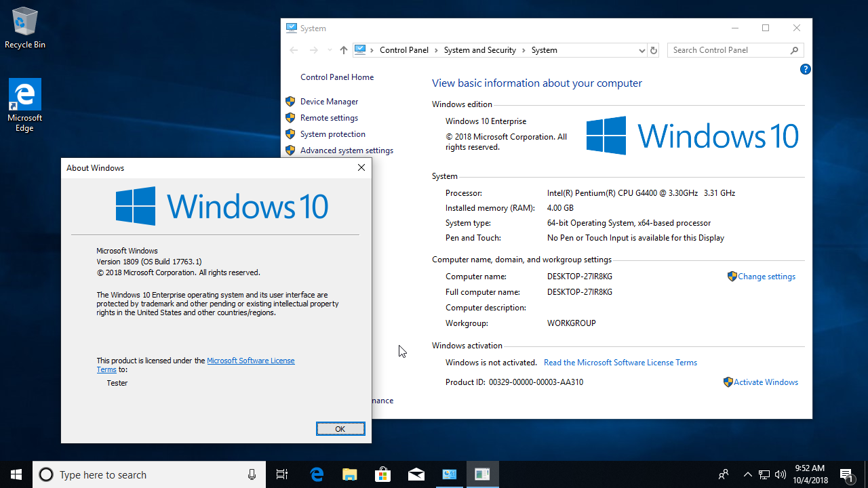
Task: Click the network icon in system tray
Action: point(764,474)
